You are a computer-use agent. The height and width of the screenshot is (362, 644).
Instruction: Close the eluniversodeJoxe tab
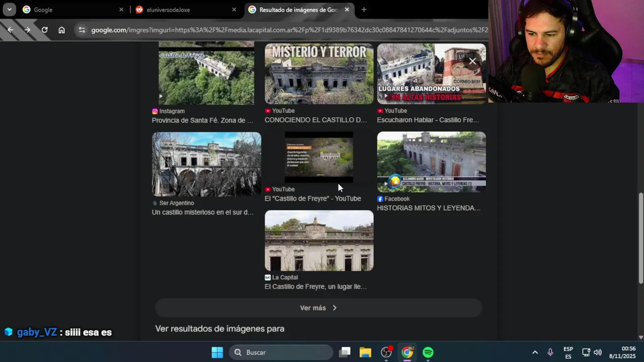[234, 10]
